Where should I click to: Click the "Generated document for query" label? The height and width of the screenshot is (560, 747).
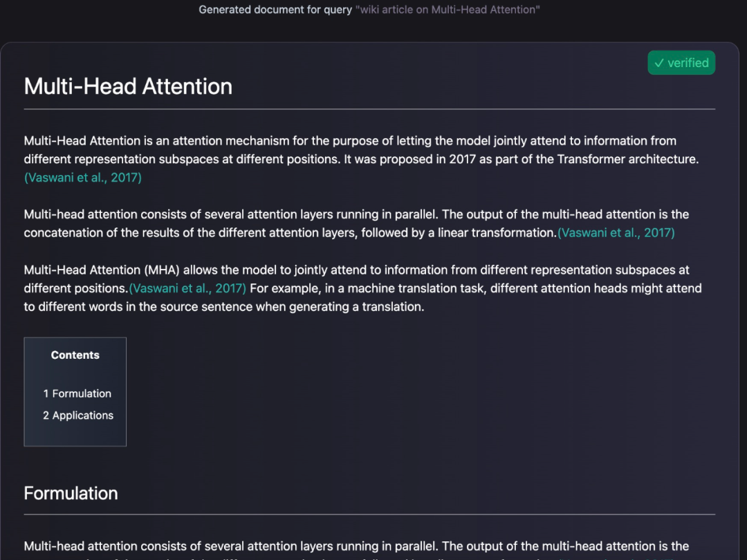click(x=275, y=10)
